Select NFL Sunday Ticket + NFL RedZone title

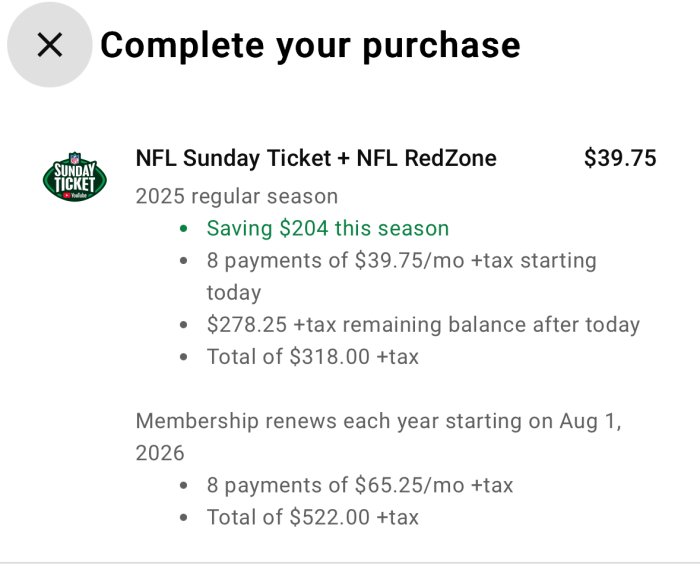pyautogui.click(x=316, y=158)
